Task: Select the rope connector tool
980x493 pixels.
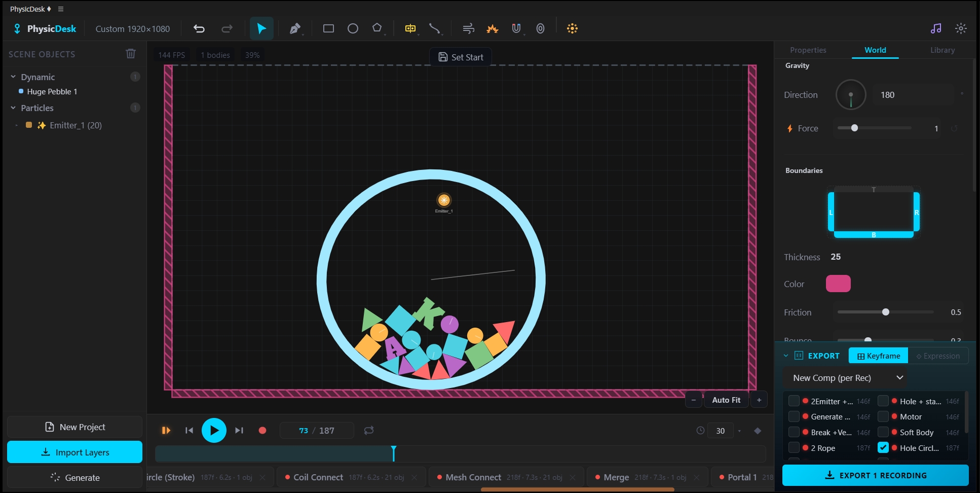Action: 434,28
